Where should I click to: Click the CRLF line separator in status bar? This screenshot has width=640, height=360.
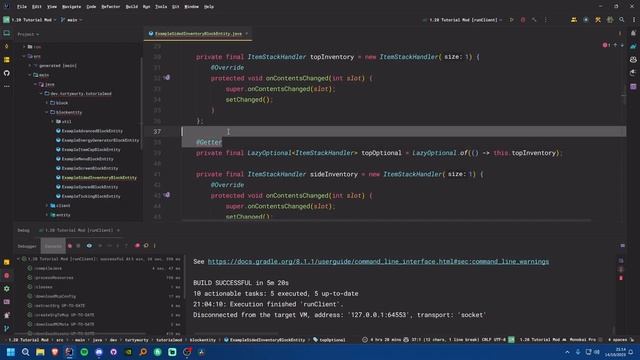click(x=487, y=340)
